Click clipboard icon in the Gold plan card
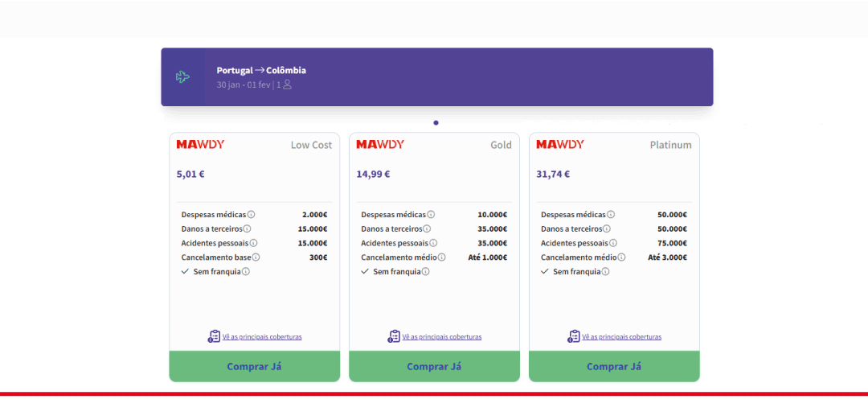This screenshot has height=420, width=868. click(394, 336)
